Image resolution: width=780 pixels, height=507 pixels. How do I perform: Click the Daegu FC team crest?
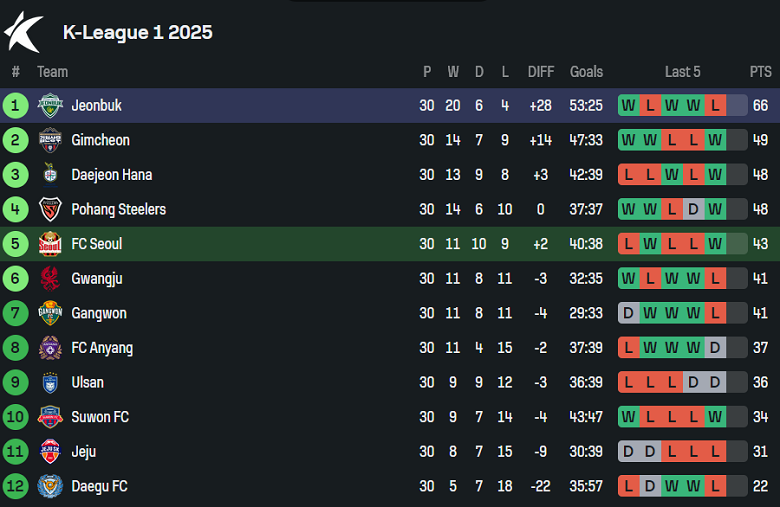(x=50, y=486)
